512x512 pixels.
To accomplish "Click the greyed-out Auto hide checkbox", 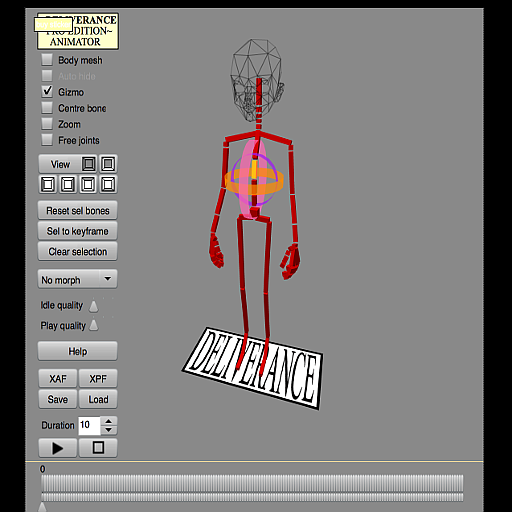I will click(x=47, y=76).
